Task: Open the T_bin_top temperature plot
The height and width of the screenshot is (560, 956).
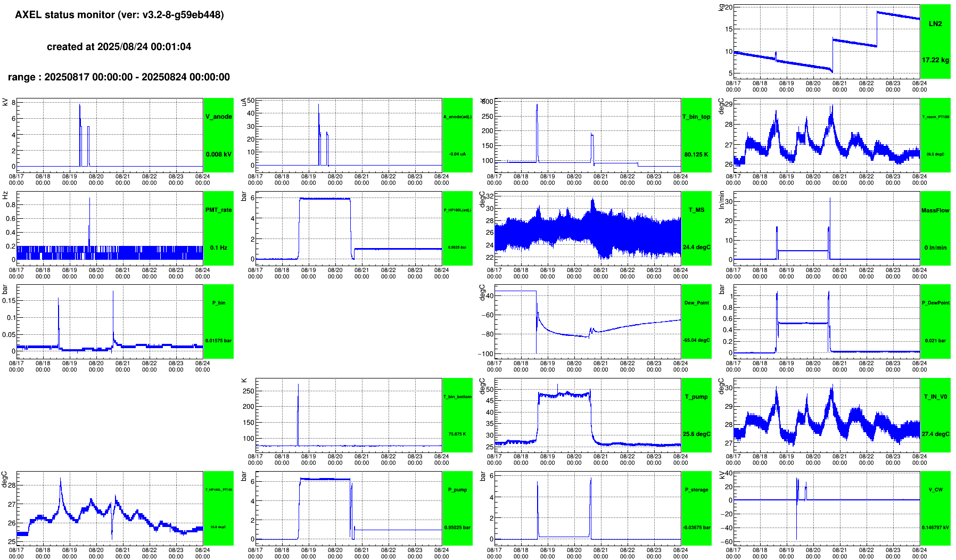Action: click(588, 135)
